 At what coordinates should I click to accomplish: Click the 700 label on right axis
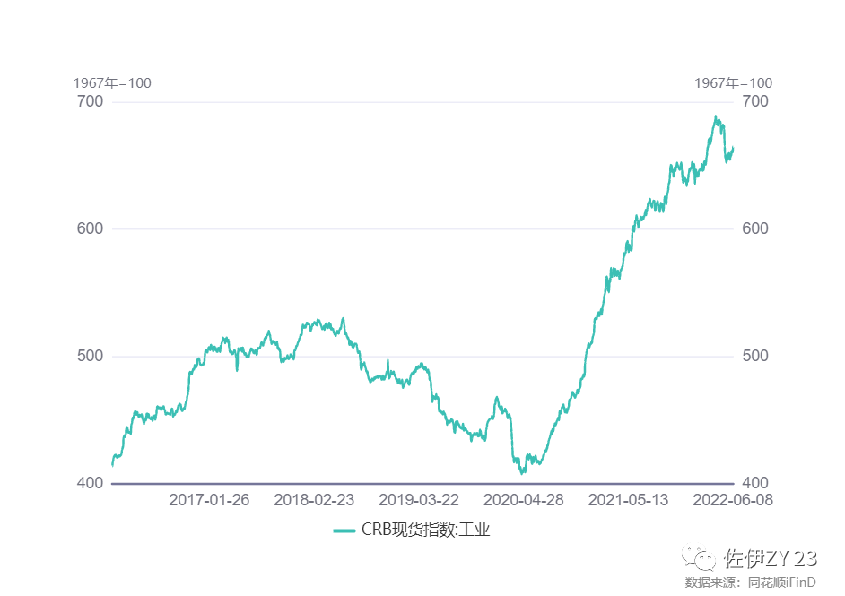(755, 102)
